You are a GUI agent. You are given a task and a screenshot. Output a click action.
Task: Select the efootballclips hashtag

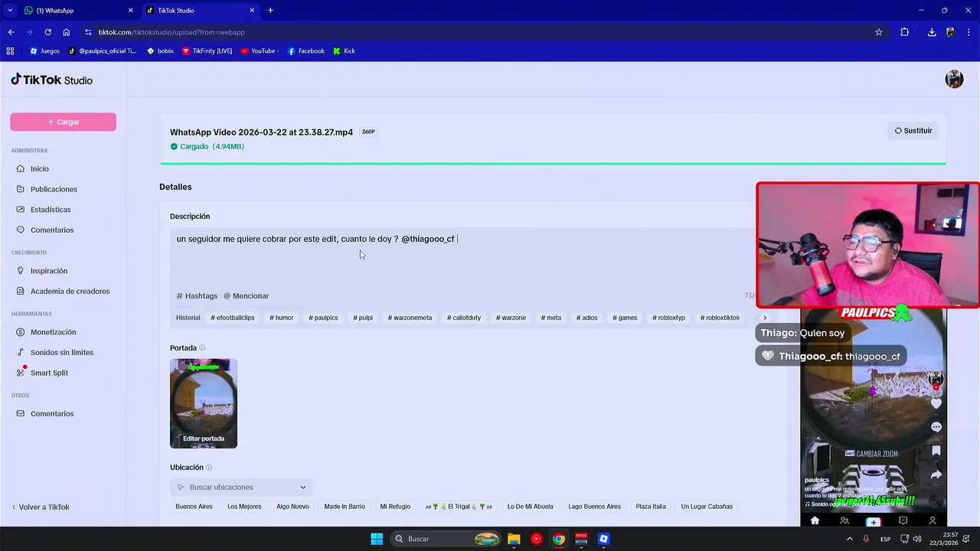coord(233,318)
